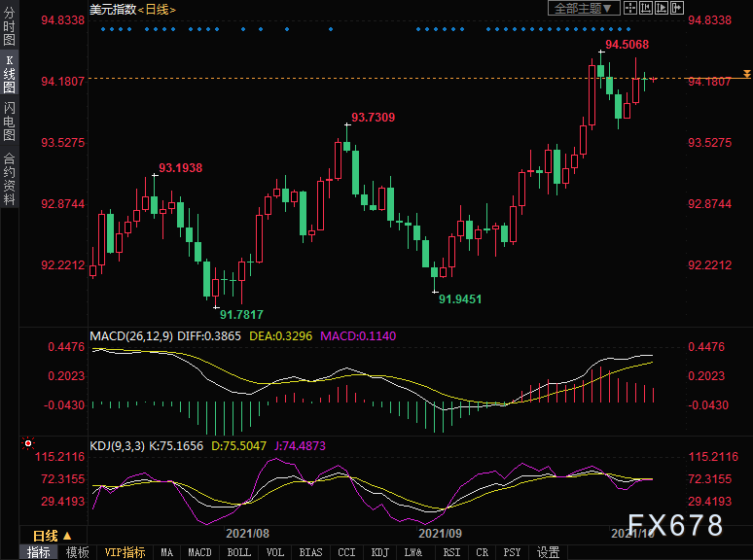Apply the CR indicator
753x560 pixels.
tap(483, 552)
